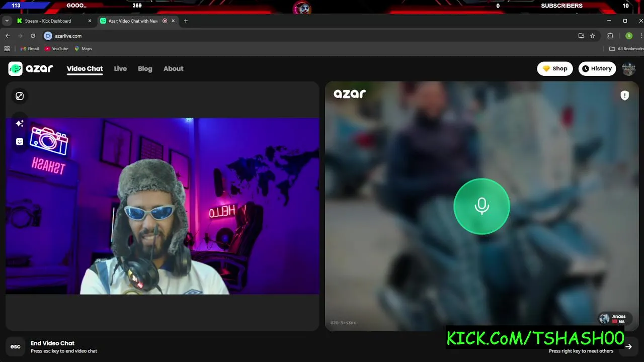
Task: Click the cast or install icon
Action: tap(581, 36)
